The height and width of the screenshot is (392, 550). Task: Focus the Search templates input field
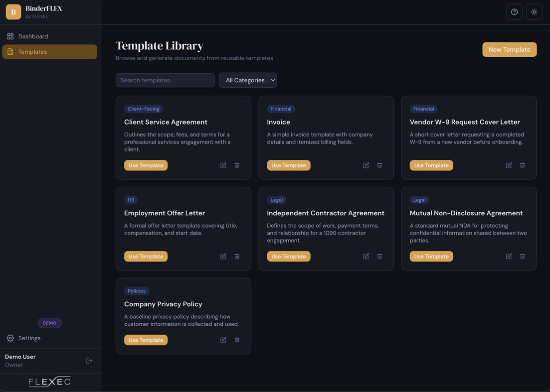(x=165, y=80)
